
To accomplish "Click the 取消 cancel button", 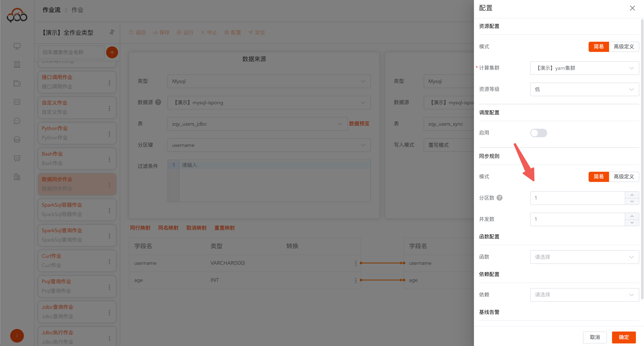I will pyautogui.click(x=595, y=337).
